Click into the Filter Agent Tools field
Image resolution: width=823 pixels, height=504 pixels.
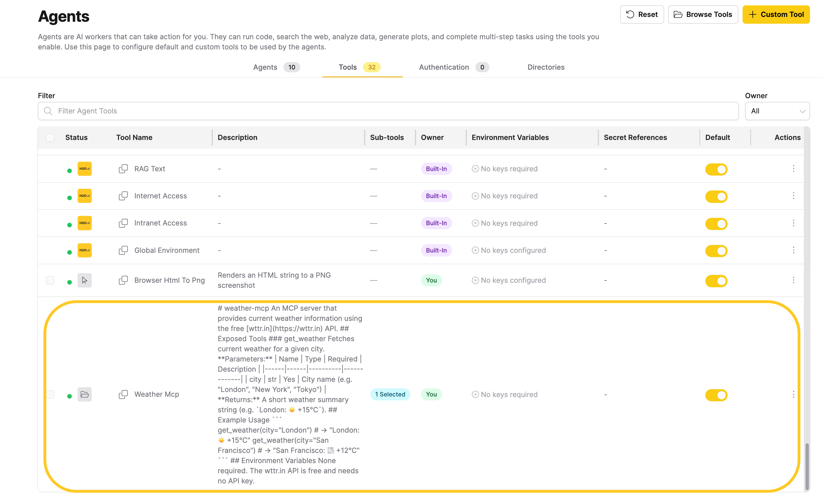(x=388, y=111)
